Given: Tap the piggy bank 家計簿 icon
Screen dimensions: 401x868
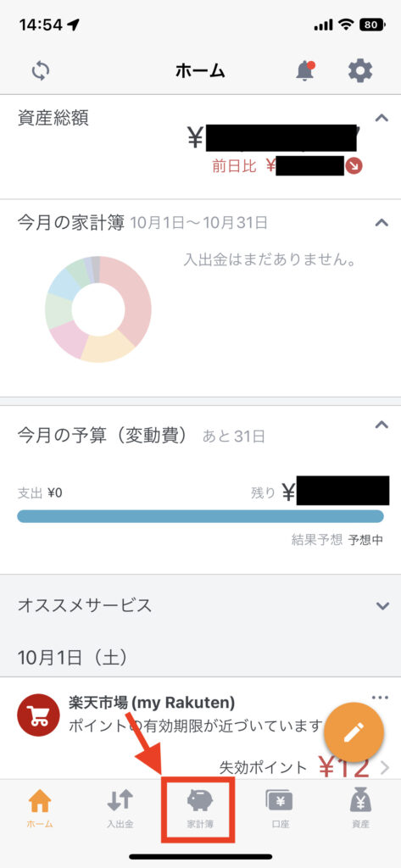Looking at the screenshot, I should [x=200, y=800].
